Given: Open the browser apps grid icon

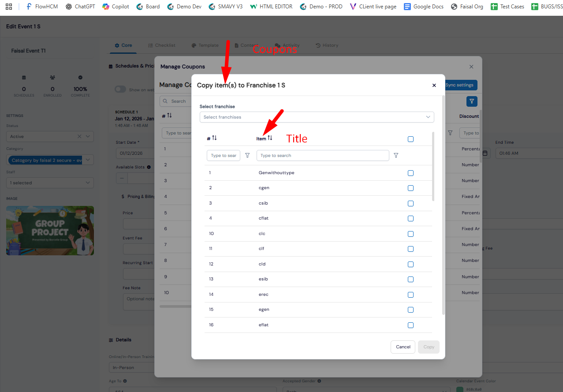Looking at the screenshot, I should click(9, 7).
